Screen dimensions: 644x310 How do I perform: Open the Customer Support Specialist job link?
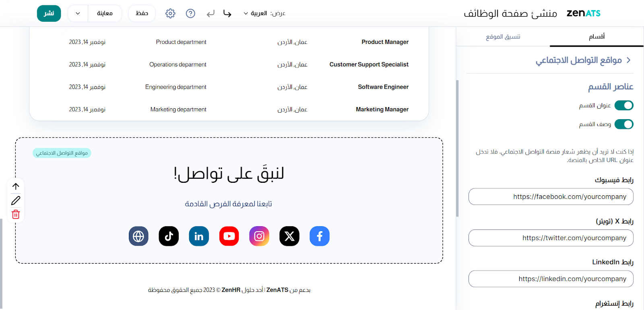coord(369,64)
